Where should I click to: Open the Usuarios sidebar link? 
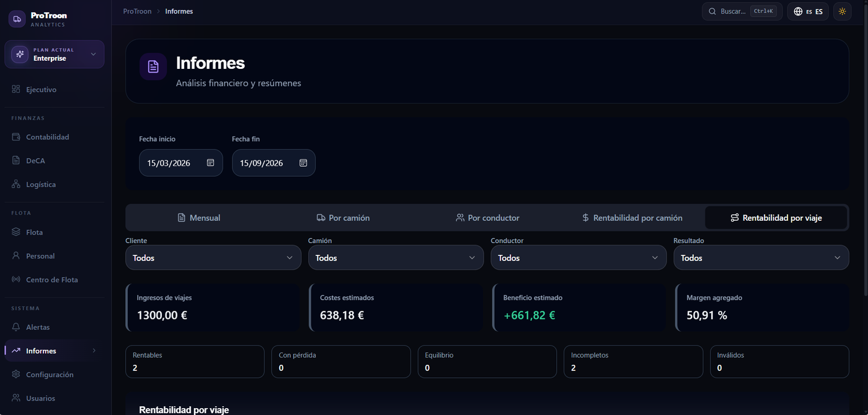pyautogui.click(x=56, y=398)
